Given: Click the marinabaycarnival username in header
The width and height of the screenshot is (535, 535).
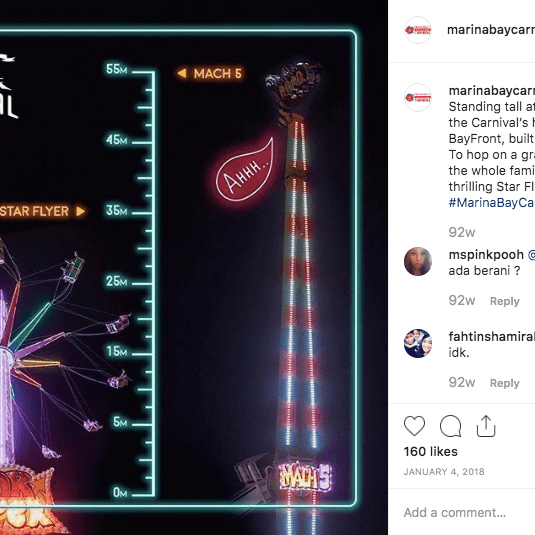Looking at the screenshot, I should point(491,30).
